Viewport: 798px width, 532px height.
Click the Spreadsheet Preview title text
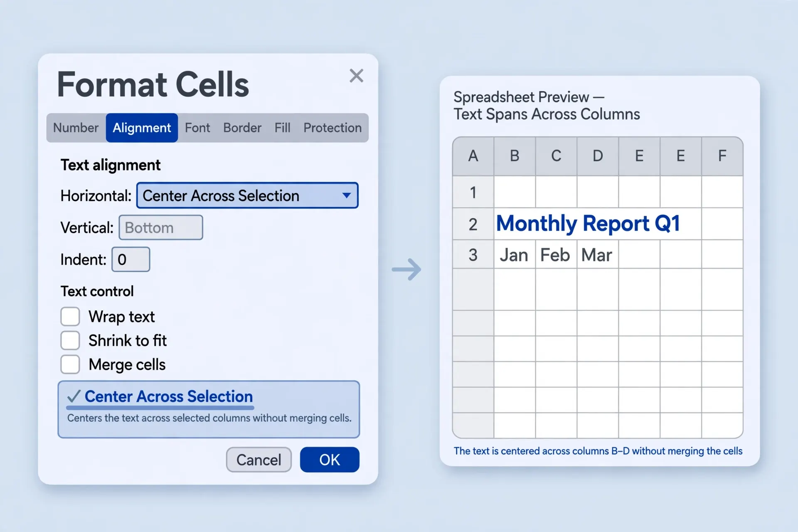(x=547, y=106)
